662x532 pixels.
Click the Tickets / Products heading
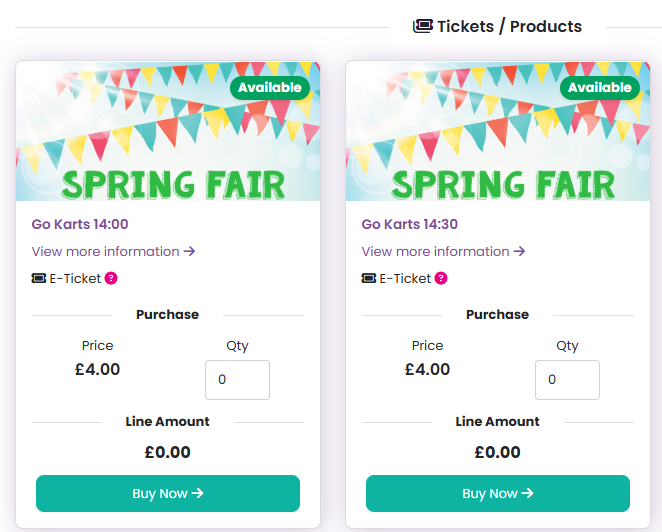[509, 26]
